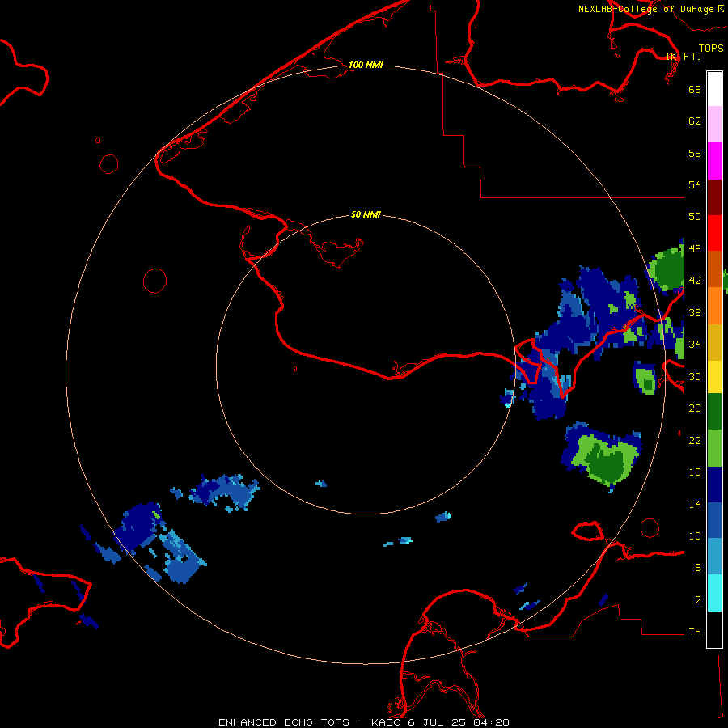This screenshot has height=728, width=728.
Task: Click the medium blue legend swatch
Action: [714, 520]
